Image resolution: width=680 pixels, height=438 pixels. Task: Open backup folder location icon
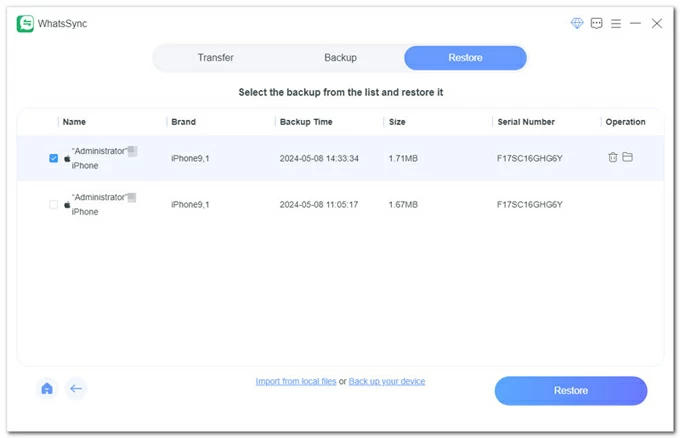point(628,157)
